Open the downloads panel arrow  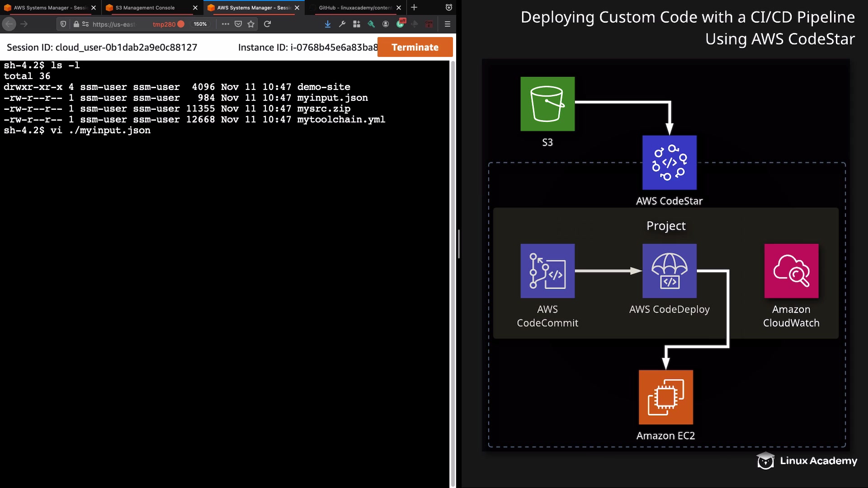328,24
